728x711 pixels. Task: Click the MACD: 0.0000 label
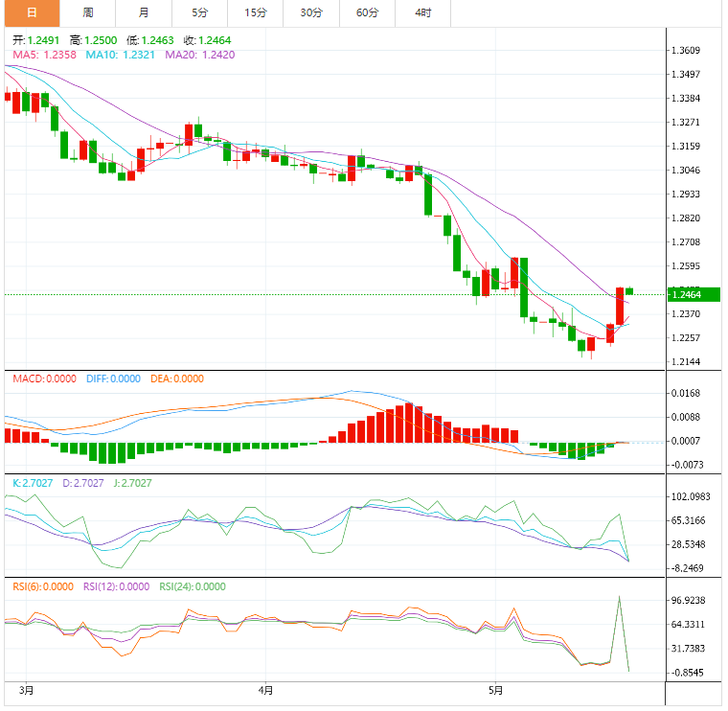coord(44,378)
